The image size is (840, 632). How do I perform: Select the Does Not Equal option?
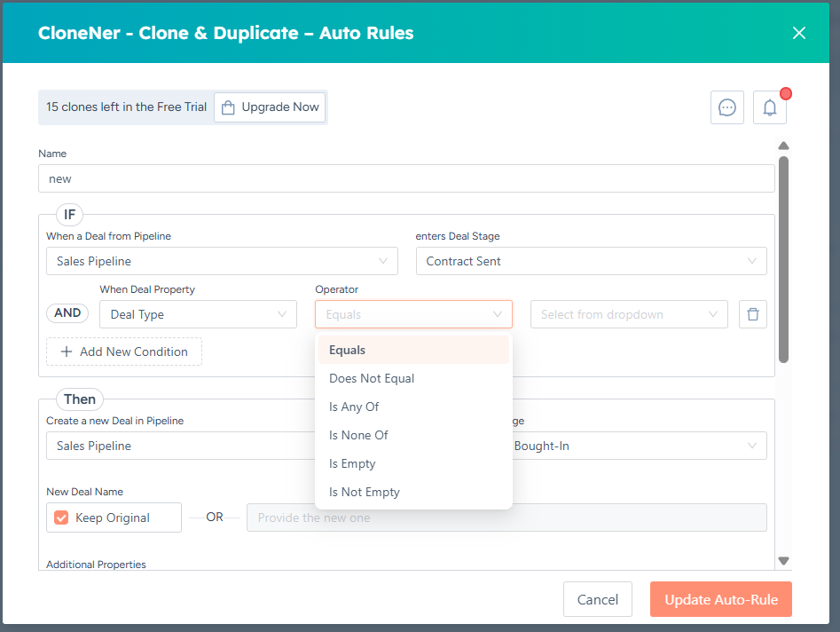[x=413, y=378]
